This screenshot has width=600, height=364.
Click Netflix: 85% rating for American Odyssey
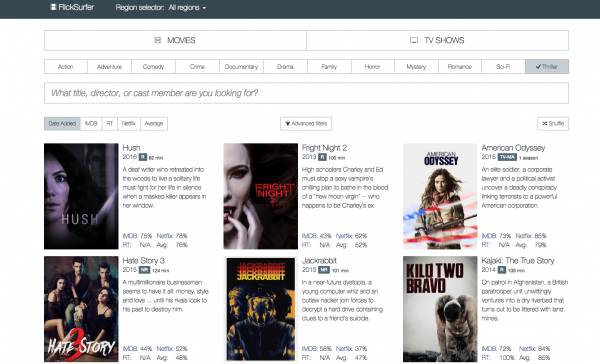[x=531, y=236]
